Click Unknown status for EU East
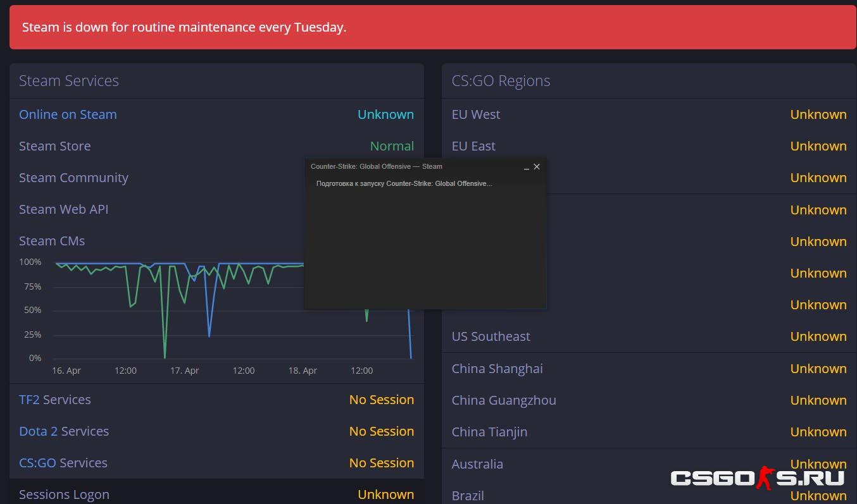The width and height of the screenshot is (857, 504). tap(818, 146)
